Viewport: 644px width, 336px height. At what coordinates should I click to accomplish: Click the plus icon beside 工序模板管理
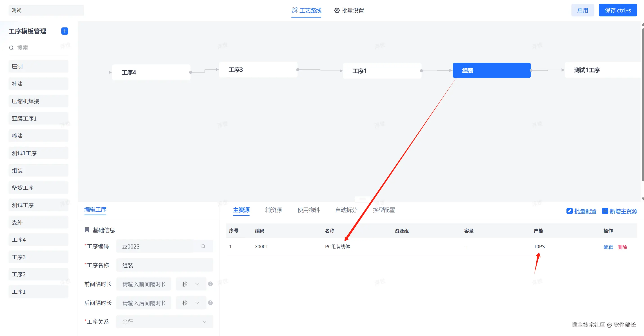click(x=65, y=31)
